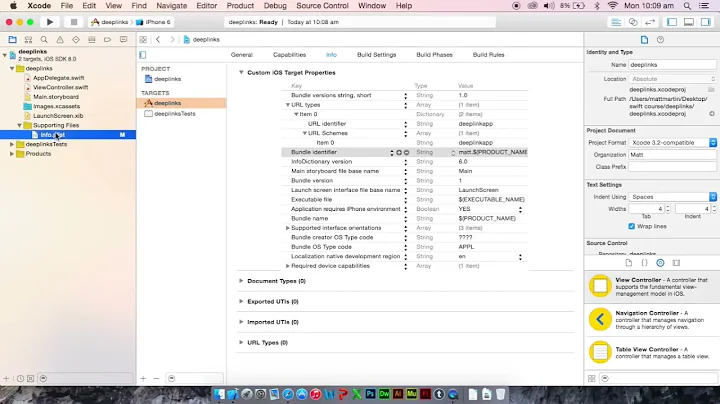Select AppDelegate.swift in navigator
The height and width of the screenshot is (404, 720).
[x=58, y=78]
